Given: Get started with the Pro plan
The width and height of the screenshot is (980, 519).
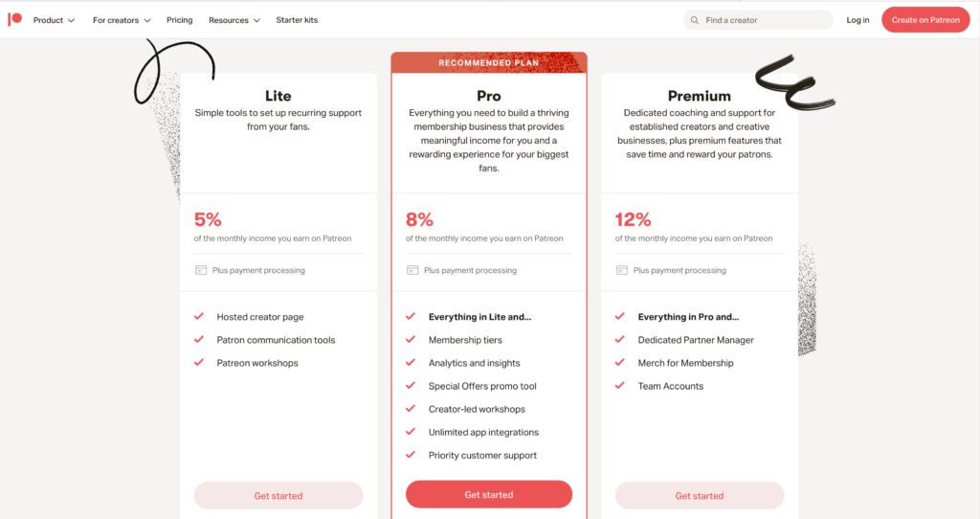Looking at the screenshot, I should coord(489,495).
